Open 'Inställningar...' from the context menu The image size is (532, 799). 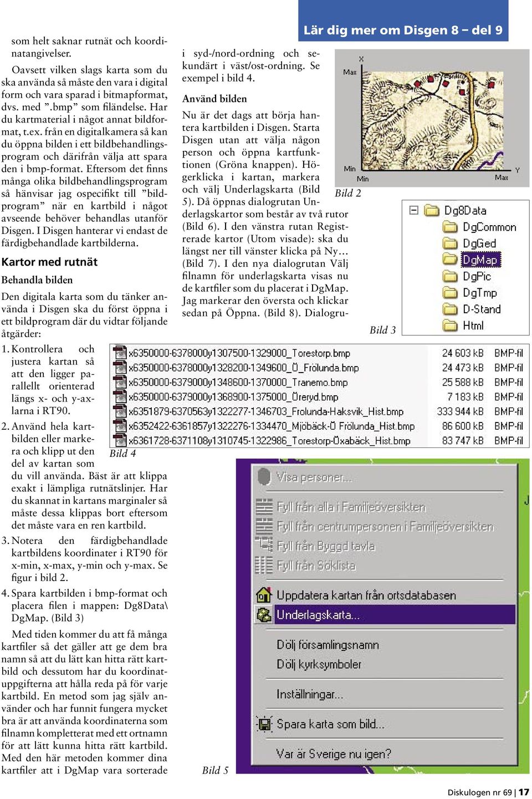pyautogui.click(x=310, y=694)
